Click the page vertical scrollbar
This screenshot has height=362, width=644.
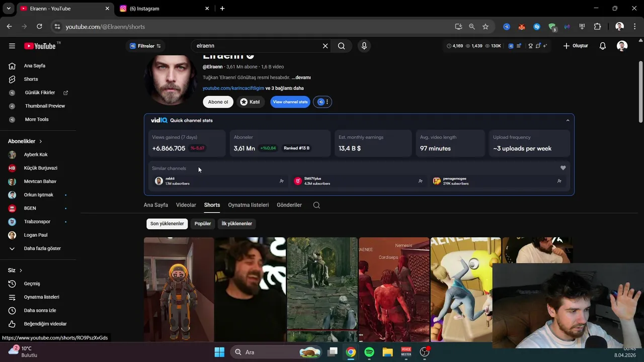click(x=640, y=92)
